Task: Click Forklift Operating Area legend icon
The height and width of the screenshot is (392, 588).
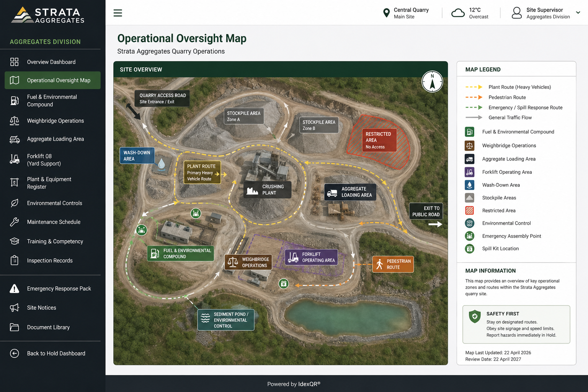Action: (470, 172)
